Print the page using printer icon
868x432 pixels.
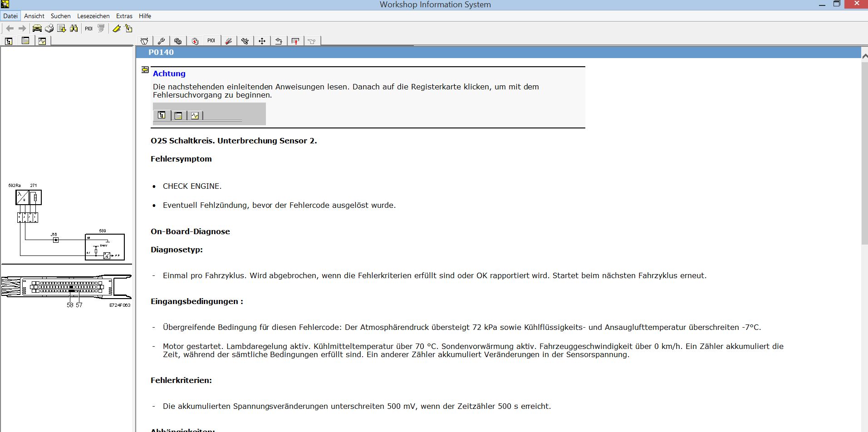[x=49, y=29]
